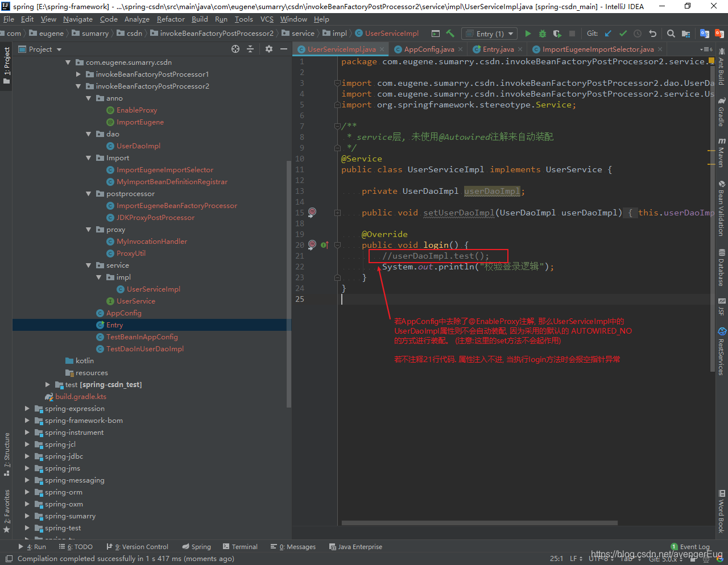Open the Refactor menu

point(171,19)
